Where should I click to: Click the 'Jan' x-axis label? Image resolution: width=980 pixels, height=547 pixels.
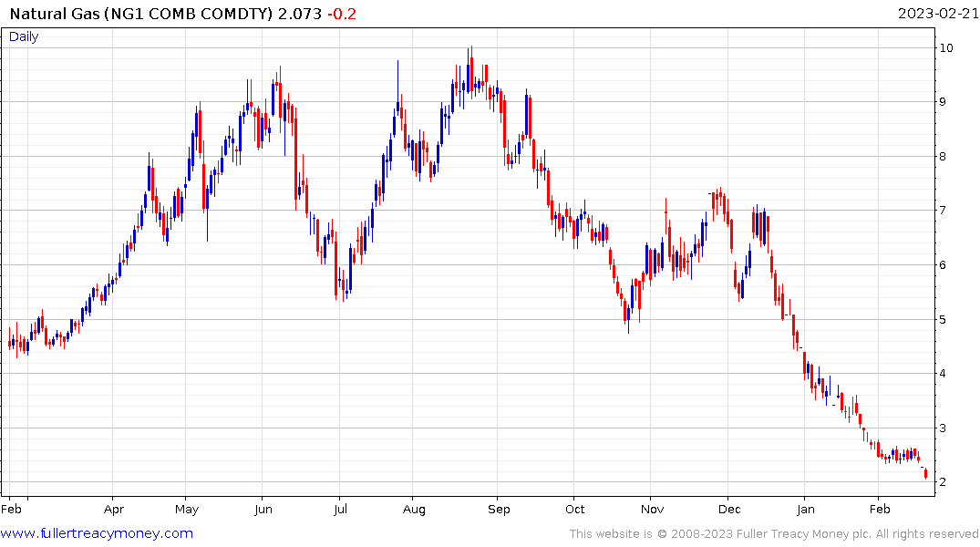click(806, 510)
